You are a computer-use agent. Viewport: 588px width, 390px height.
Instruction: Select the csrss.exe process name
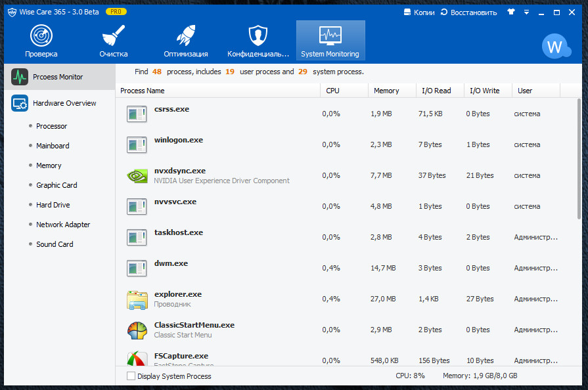(x=171, y=109)
